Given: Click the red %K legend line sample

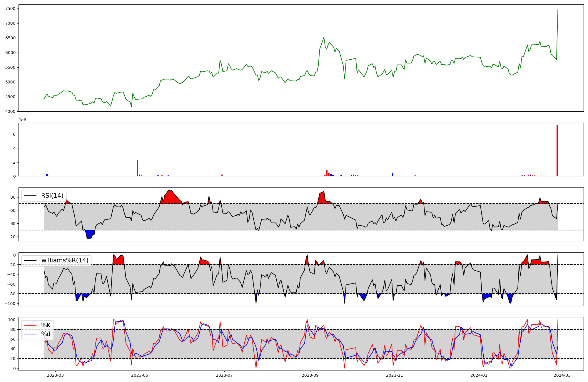Looking at the screenshot, I should click(x=30, y=325).
